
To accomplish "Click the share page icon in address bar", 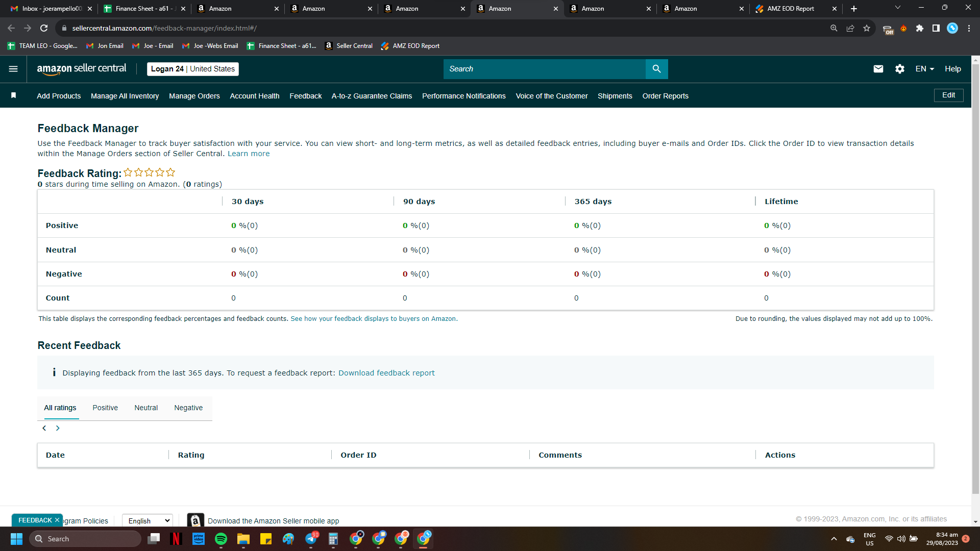I will click(x=850, y=28).
